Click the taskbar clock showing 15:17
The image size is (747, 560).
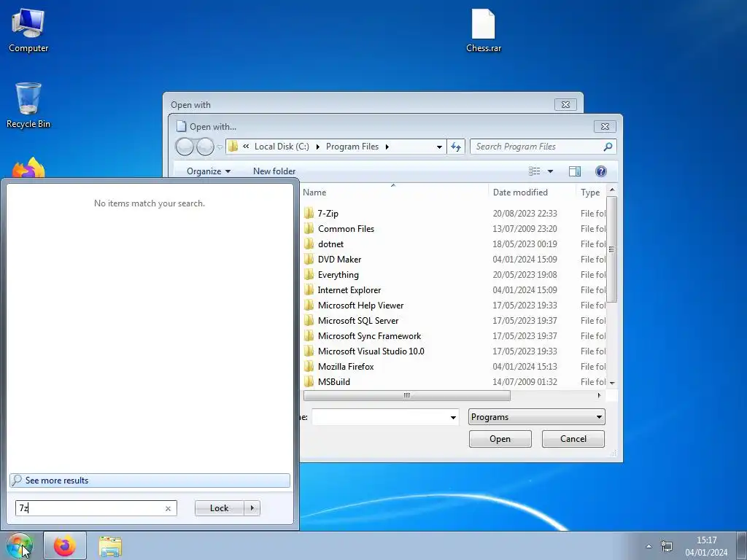(x=706, y=546)
